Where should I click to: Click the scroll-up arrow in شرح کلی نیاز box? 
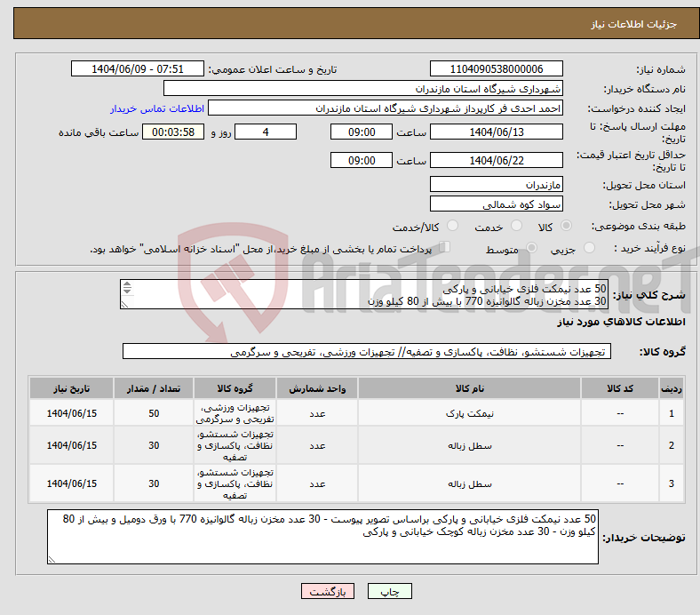click(127, 284)
